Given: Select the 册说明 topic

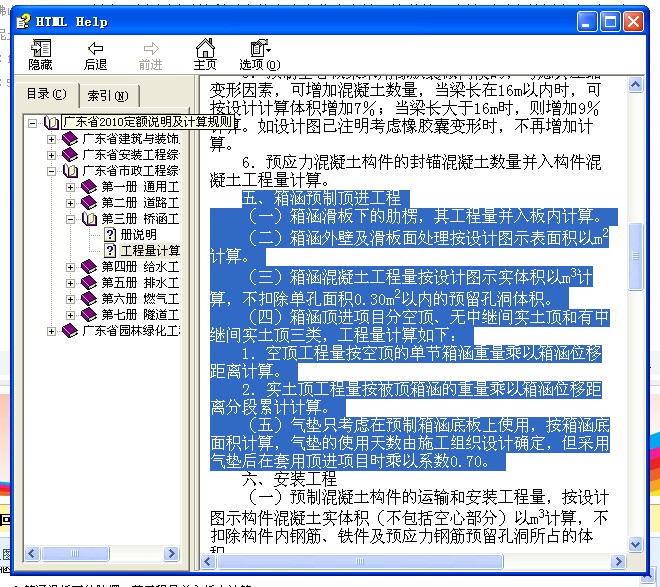Looking at the screenshot, I should [138, 234].
